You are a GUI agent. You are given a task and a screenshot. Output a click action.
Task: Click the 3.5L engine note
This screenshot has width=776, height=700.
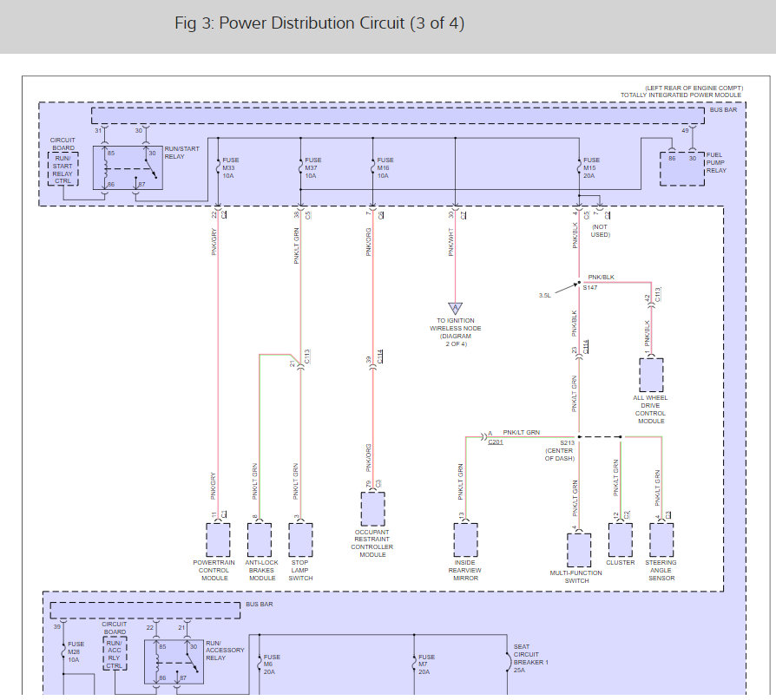tap(544, 295)
